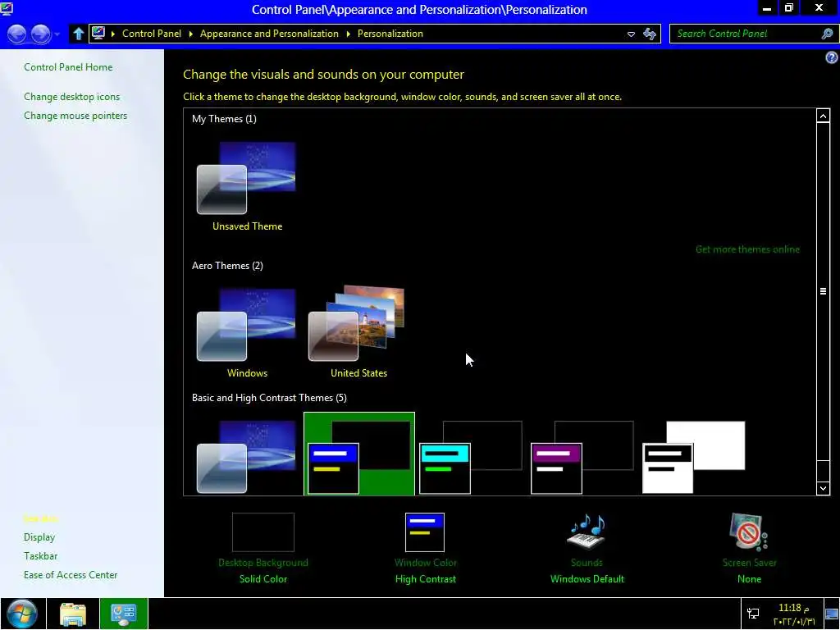Open recent pages dropdown next to Forward
Screen dimensions: 840x630
57,34
